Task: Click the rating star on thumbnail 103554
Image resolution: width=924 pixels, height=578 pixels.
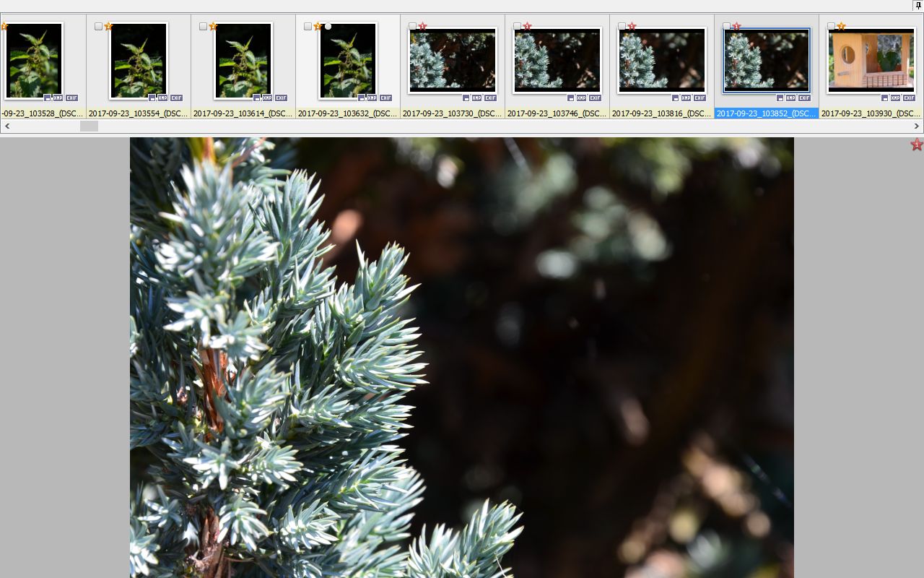Action: [x=108, y=27]
